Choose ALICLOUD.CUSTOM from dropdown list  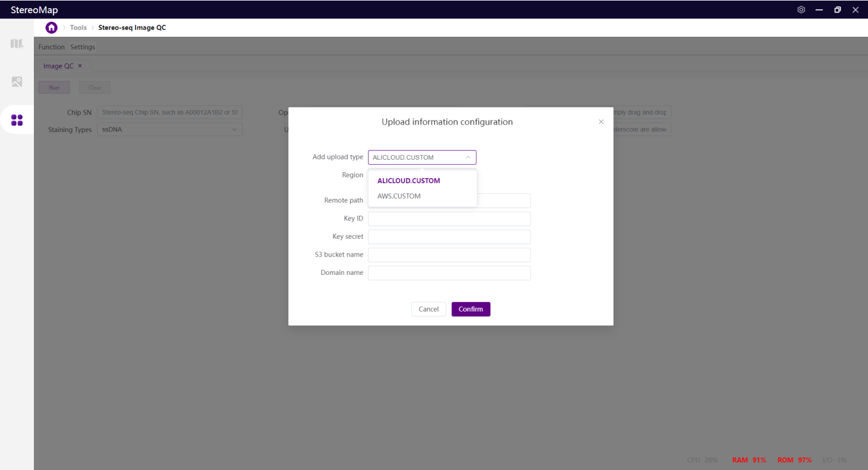click(409, 181)
